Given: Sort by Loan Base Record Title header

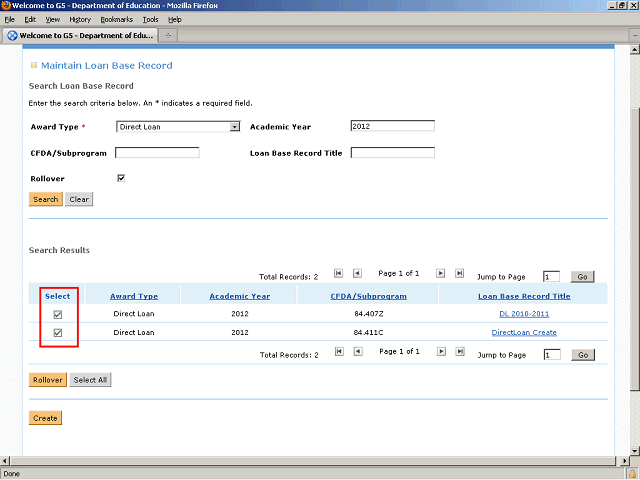Looking at the screenshot, I should [x=524, y=296].
